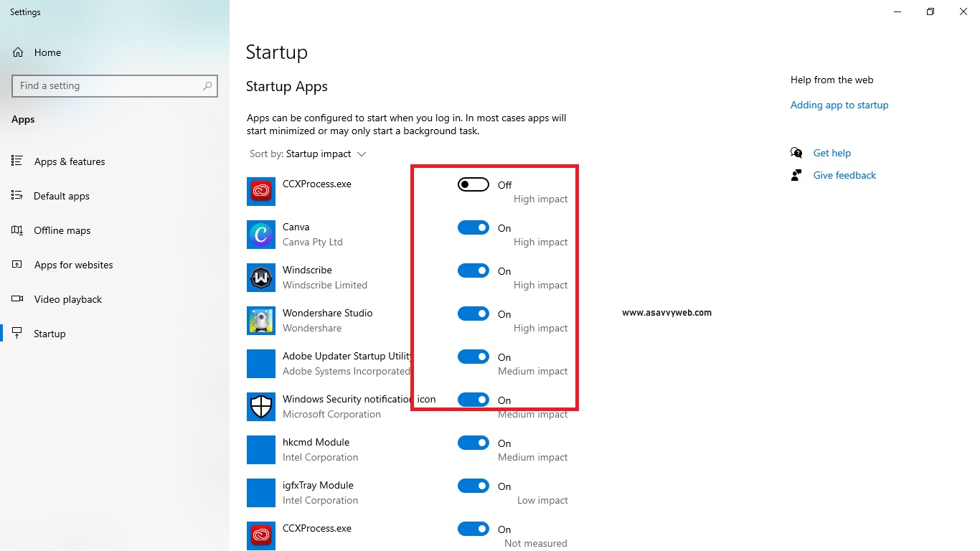Enable the first CCXProcess.exe startup toggle
980x551 pixels.
[x=473, y=184]
